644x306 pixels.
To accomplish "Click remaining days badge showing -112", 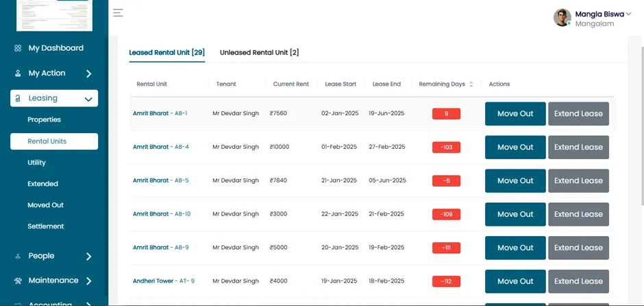I will coord(446,281).
